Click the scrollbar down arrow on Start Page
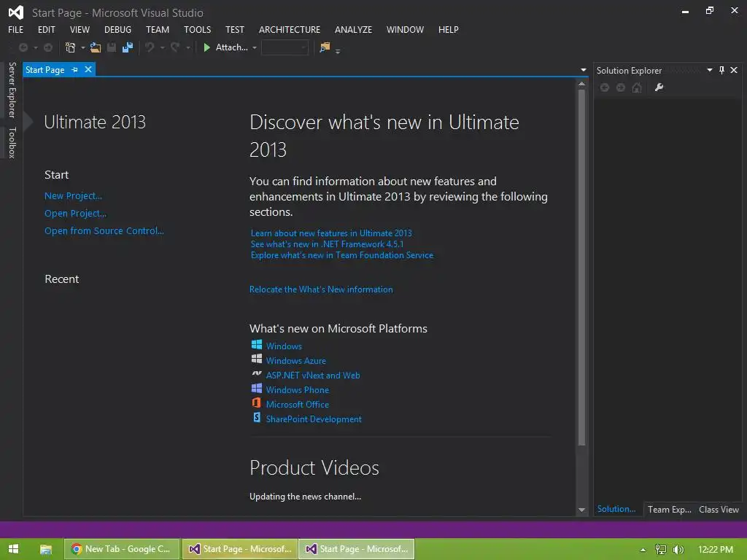The height and width of the screenshot is (560, 747). point(581,510)
